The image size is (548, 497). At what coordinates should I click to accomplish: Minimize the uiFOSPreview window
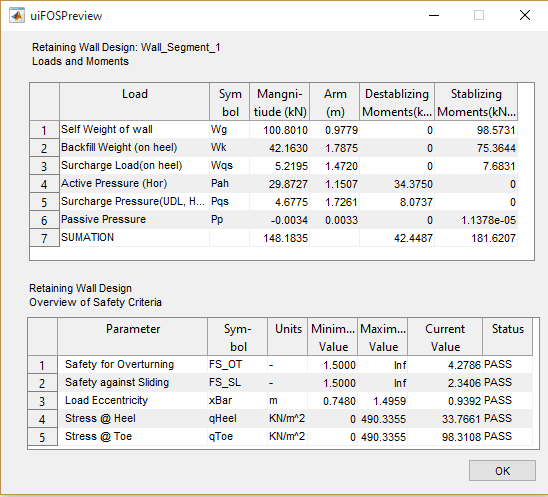pyautogui.click(x=434, y=15)
